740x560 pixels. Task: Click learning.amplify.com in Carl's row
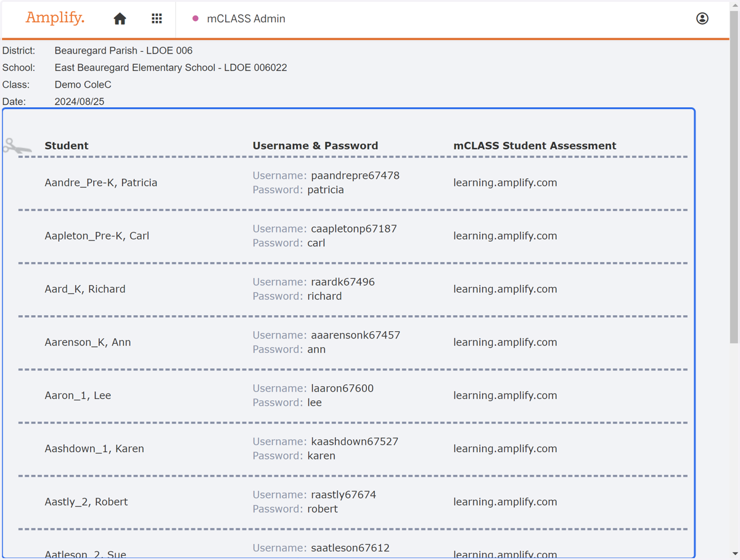[505, 236]
